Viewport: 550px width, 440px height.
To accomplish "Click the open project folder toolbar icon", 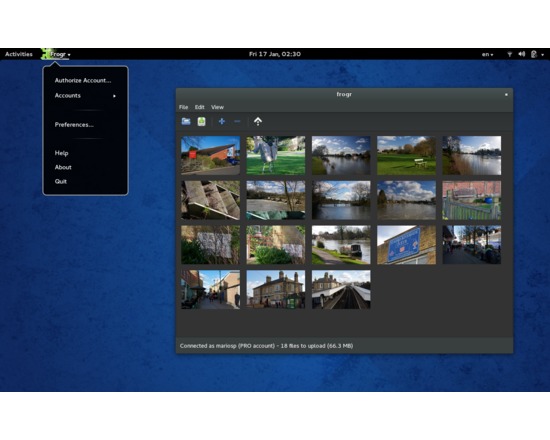I will [x=186, y=121].
